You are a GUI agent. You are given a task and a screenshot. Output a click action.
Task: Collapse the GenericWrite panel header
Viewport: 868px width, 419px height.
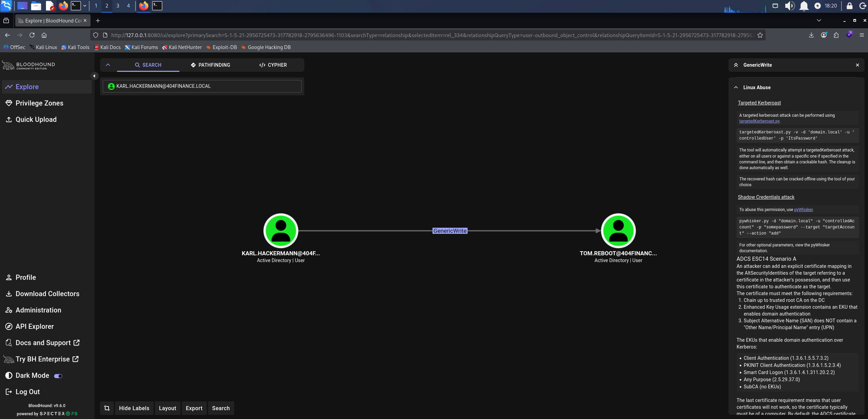736,65
